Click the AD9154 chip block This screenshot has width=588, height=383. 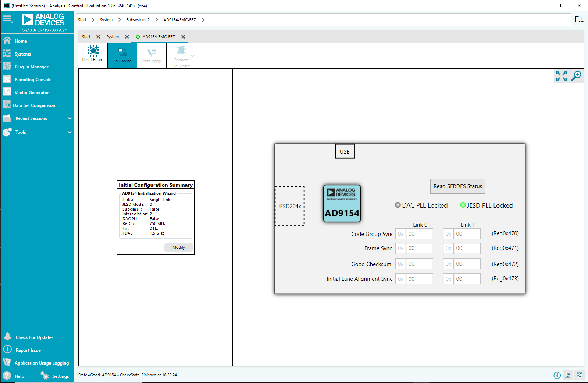click(342, 204)
